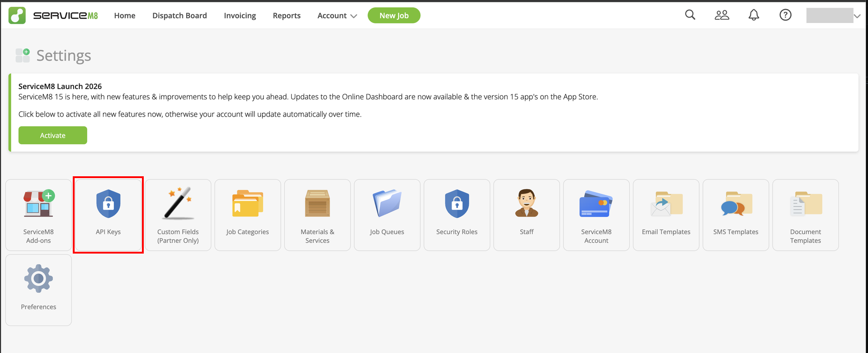Click the green Activate button
The height and width of the screenshot is (353, 868).
[x=53, y=135]
